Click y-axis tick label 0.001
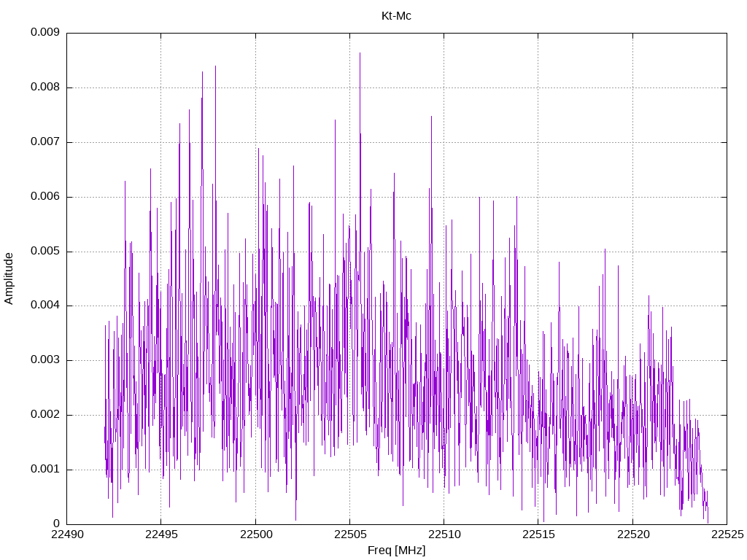This screenshot has height=560, width=747. pyautogui.click(x=45, y=470)
